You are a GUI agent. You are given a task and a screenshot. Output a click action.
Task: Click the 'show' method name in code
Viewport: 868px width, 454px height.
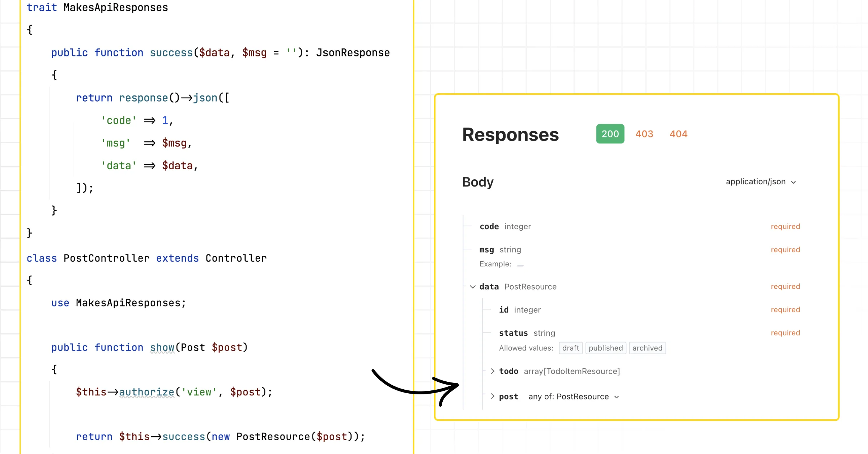(x=162, y=347)
